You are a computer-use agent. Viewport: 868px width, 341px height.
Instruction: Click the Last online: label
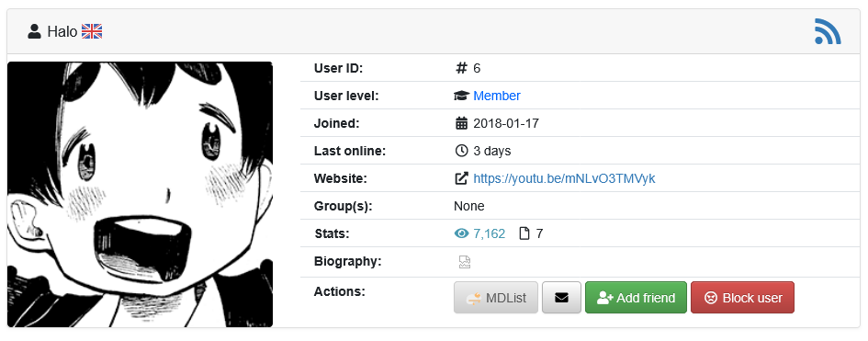349,151
